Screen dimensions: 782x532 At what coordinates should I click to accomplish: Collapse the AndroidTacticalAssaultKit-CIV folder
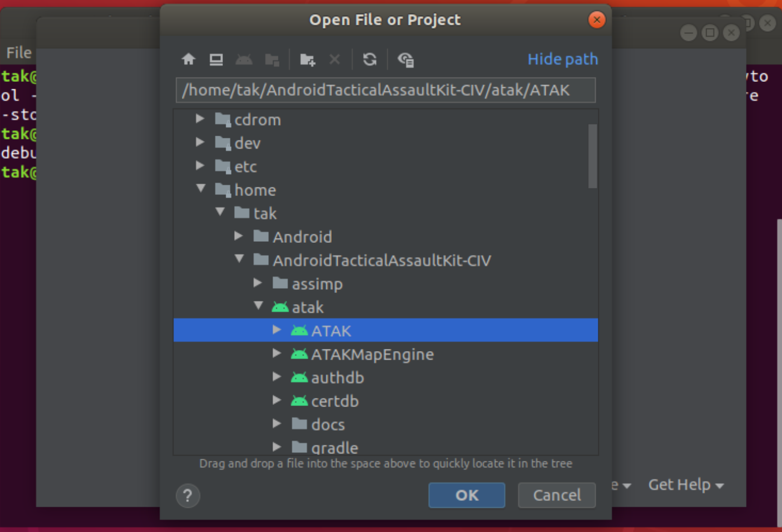pyautogui.click(x=240, y=259)
